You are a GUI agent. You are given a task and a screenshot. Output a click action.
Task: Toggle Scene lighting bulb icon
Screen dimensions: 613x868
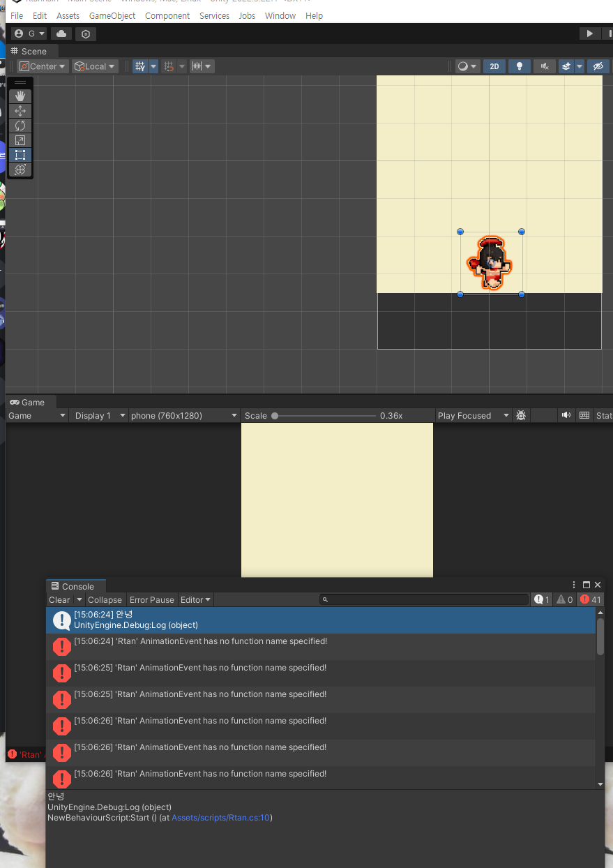519,66
